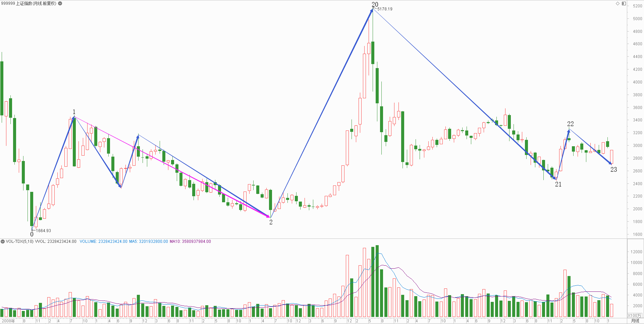Click the 月线 period label
The width and height of the screenshot is (644, 324).
coord(635,321)
